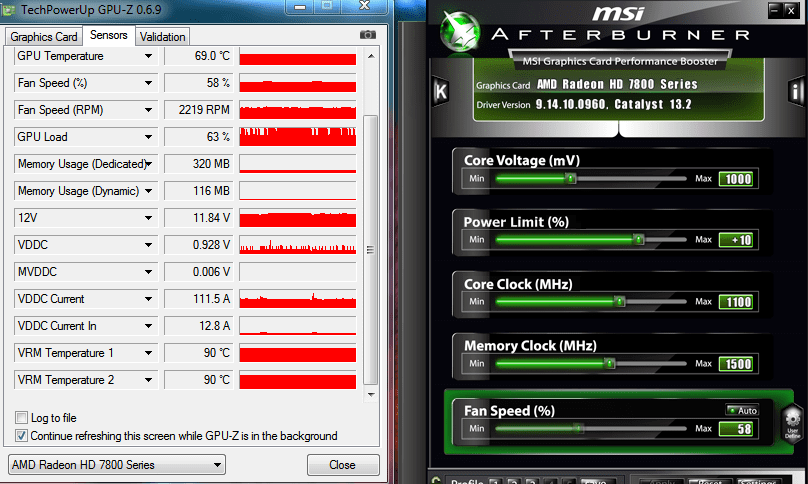Open the GPU Load sensor dropdown
The height and width of the screenshot is (484, 808).
tap(148, 137)
